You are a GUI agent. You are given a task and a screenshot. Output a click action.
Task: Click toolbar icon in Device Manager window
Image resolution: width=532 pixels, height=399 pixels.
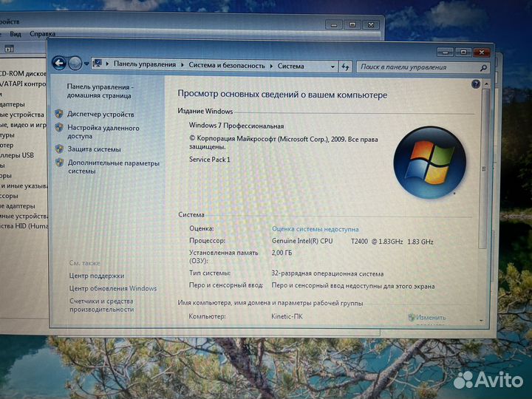[9, 49]
